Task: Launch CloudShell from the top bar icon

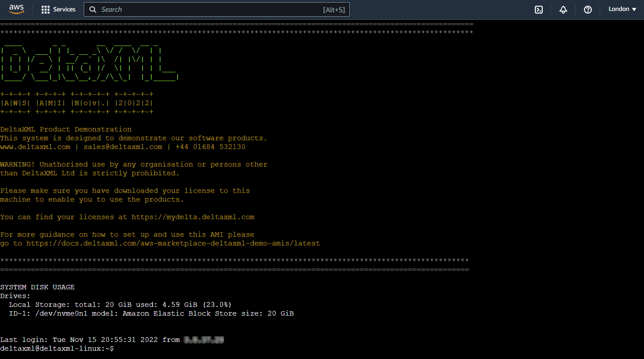Action: (x=539, y=10)
